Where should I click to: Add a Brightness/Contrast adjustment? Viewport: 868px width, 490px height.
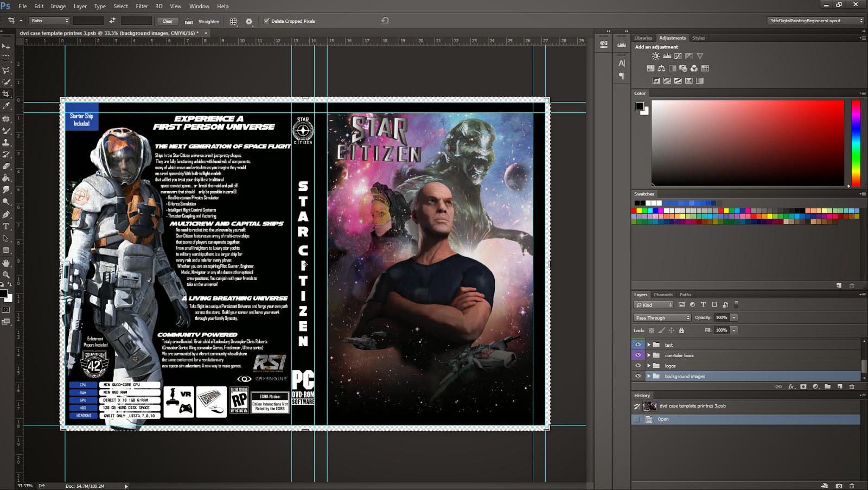tap(656, 56)
